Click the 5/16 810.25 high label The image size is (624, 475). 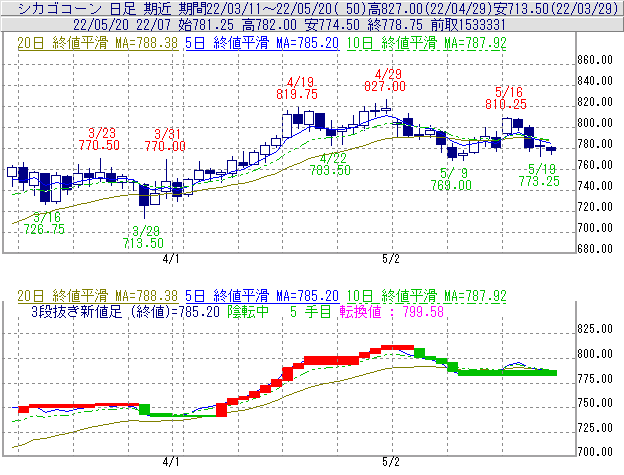click(x=506, y=98)
